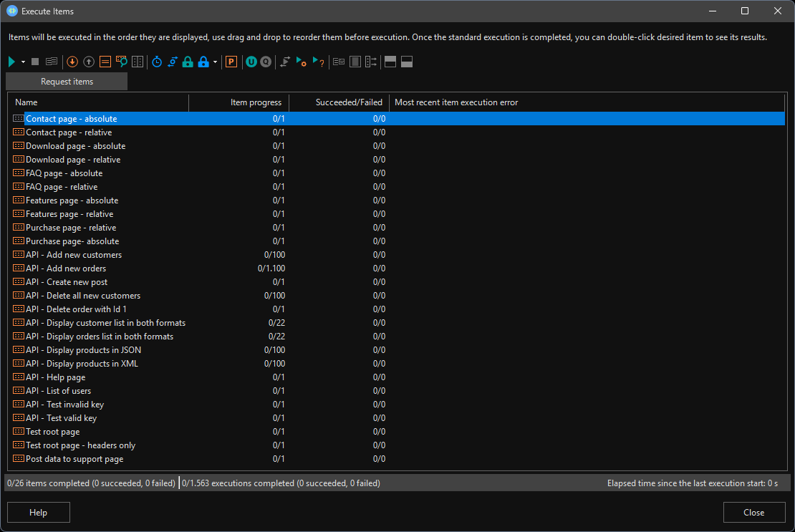Click the orange P parameters icon

pos(231,62)
